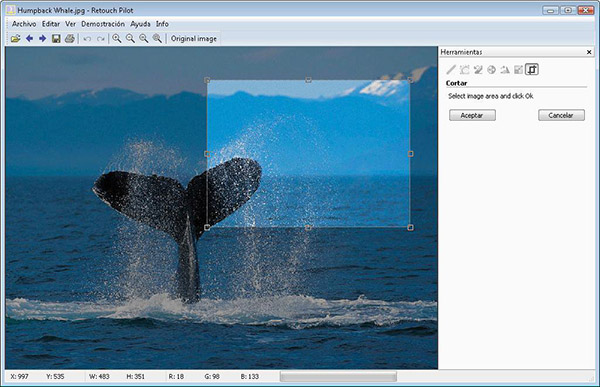Go to previous image with left blue arrow
The image size is (600, 387).
click(x=29, y=39)
